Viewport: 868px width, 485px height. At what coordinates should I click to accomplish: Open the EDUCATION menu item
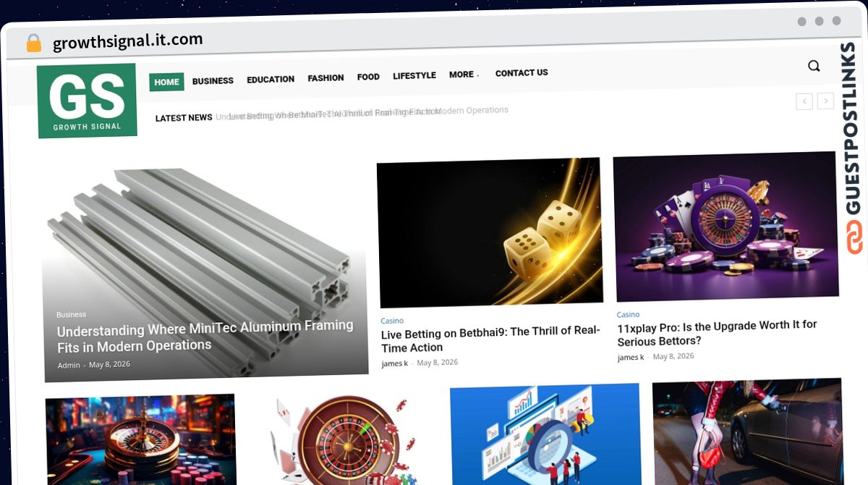pos(271,80)
